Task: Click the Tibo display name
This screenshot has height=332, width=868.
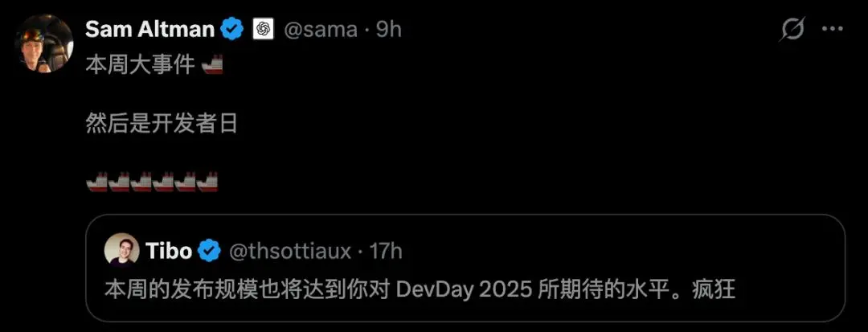Action: point(169,252)
